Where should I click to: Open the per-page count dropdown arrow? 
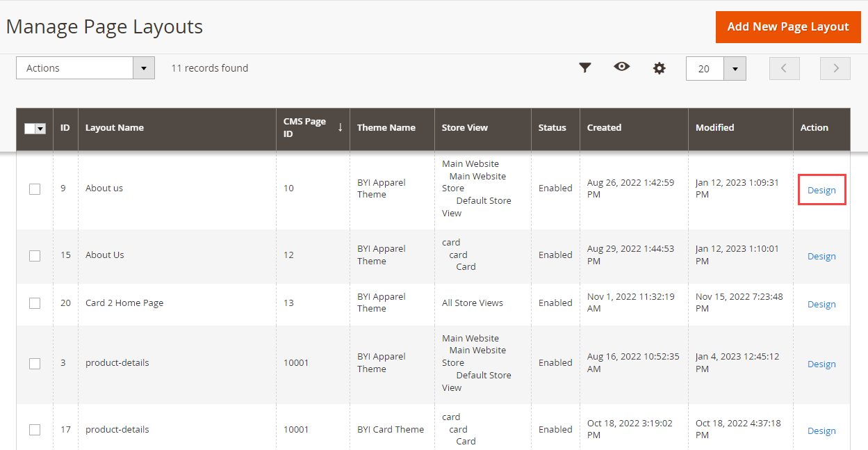[x=735, y=69]
